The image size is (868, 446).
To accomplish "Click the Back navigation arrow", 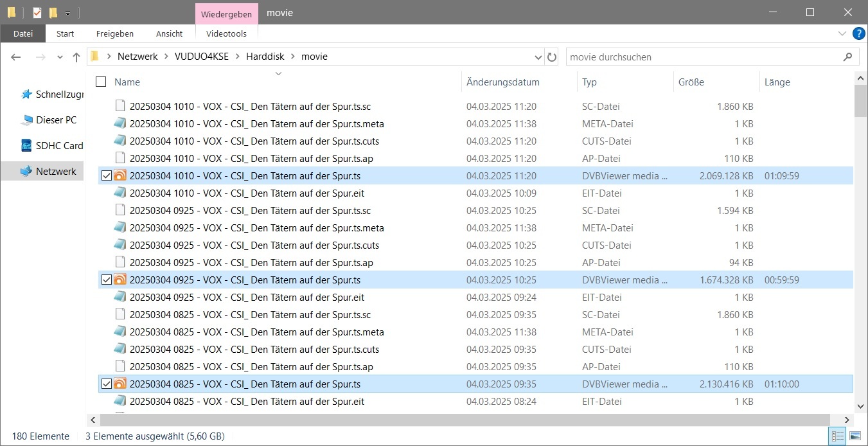I will 16,57.
